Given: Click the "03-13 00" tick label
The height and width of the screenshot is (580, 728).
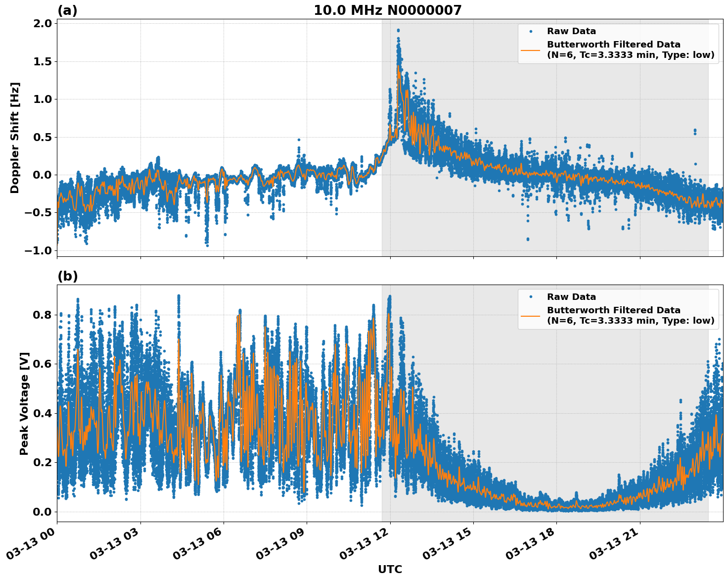Looking at the screenshot, I should 31,544.
